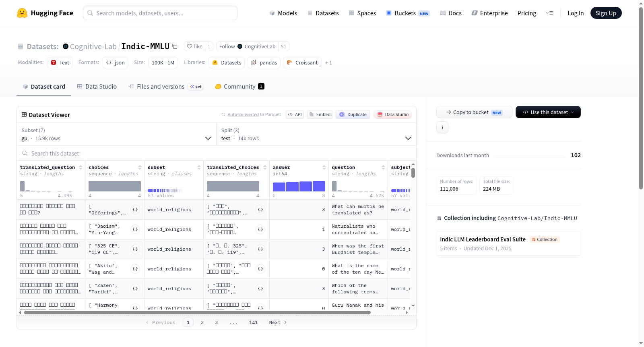This screenshot has width=644, height=347.
Task: Select the Datasets library tag
Action: tap(227, 62)
